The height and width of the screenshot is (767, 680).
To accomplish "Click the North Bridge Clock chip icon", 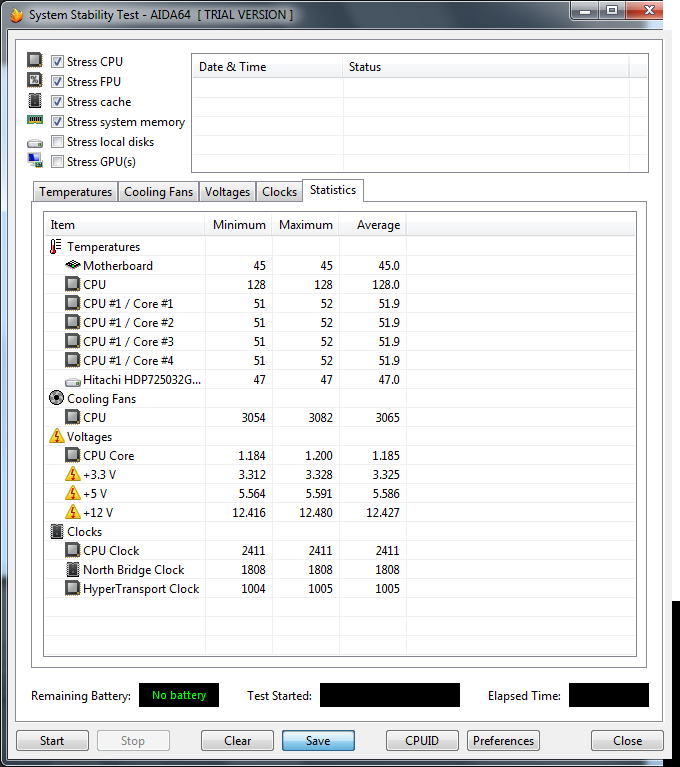I will [72, 570].
